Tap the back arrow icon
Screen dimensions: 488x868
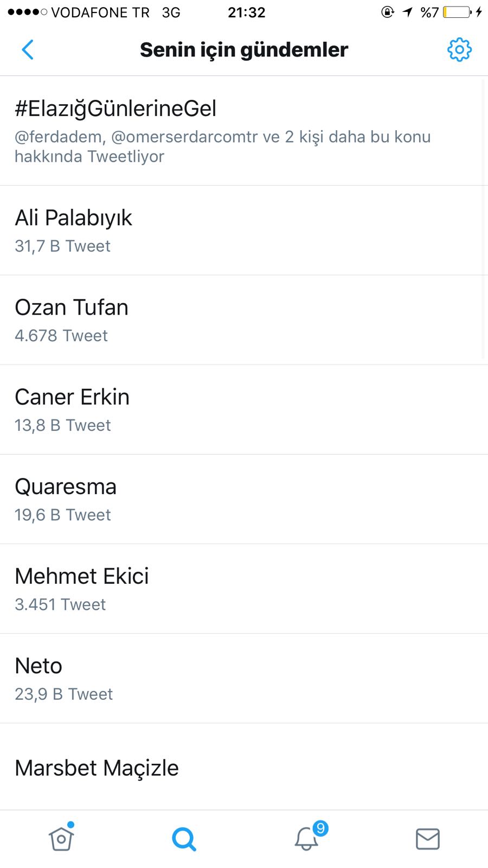tap(28, 50)
